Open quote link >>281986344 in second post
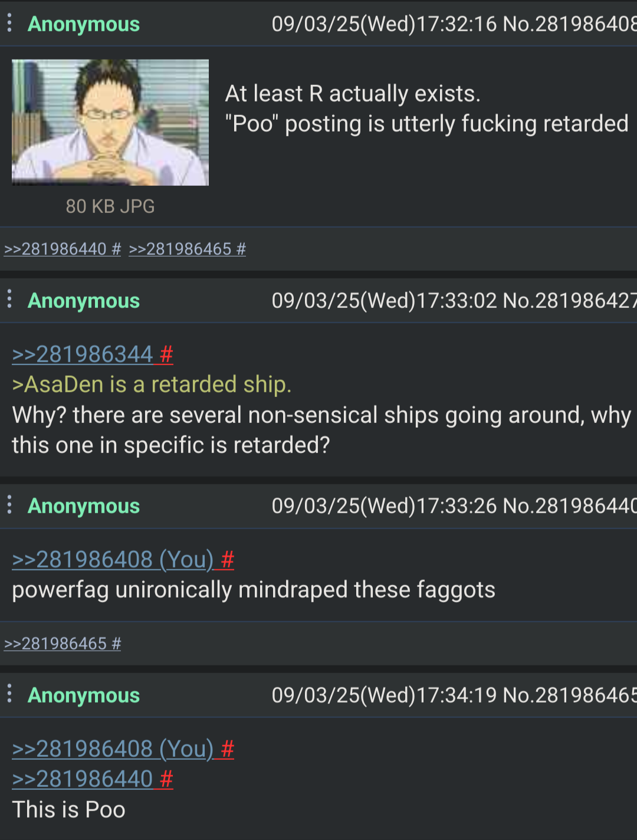Screen dimensions: 637x840 83,354
